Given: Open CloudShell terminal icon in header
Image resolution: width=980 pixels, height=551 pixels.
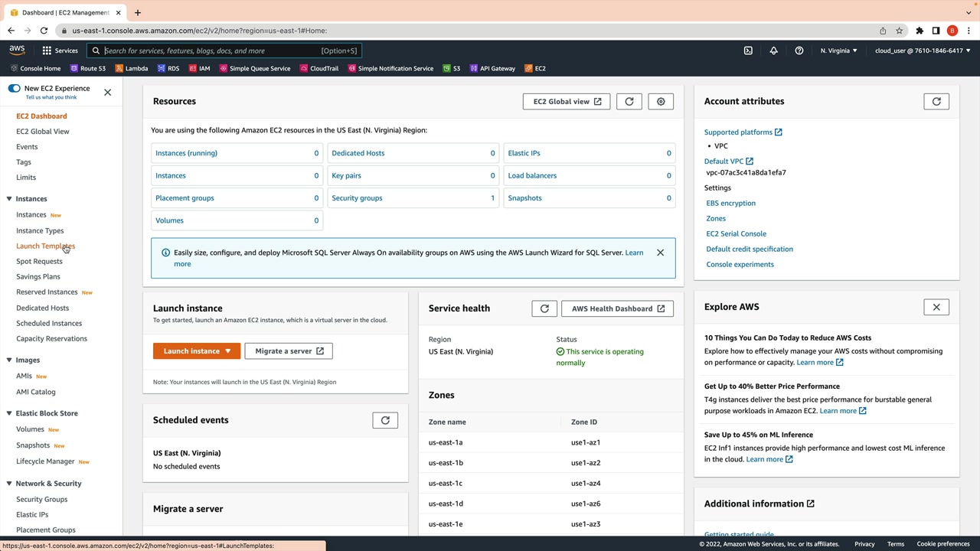Looking at the screenshot, I should coord(748,51).
